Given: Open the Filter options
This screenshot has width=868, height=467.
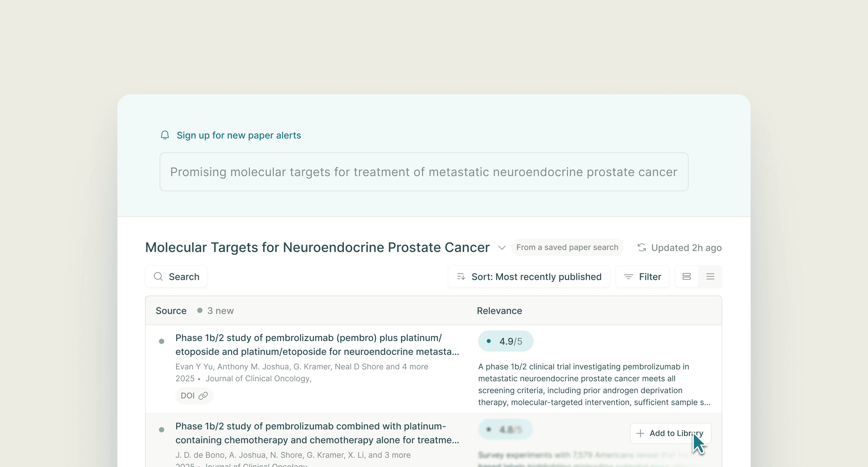Looking at the screenshot, I should (642, 277).
